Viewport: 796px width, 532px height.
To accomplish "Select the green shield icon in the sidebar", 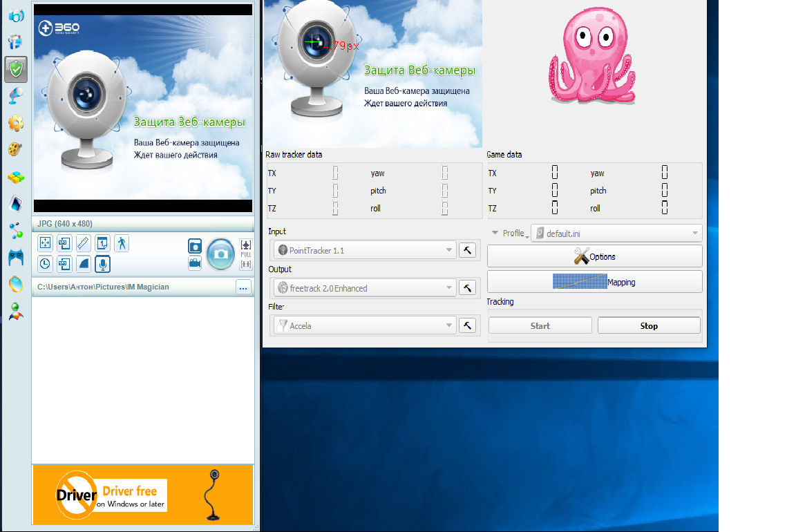I will [x=16, y=69].
